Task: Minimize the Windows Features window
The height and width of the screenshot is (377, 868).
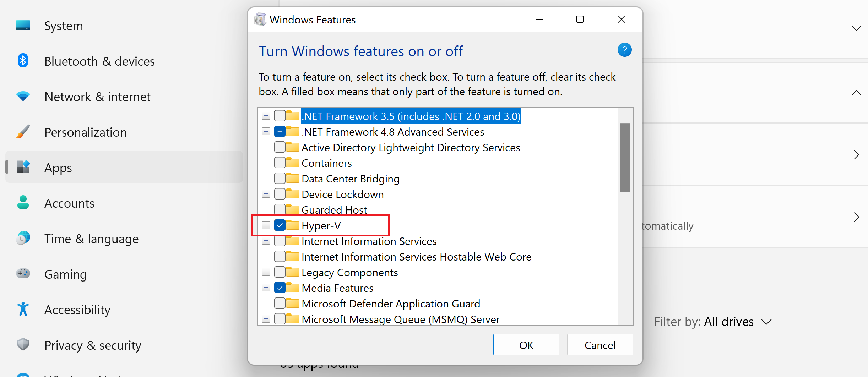Action: click(539, 19)
